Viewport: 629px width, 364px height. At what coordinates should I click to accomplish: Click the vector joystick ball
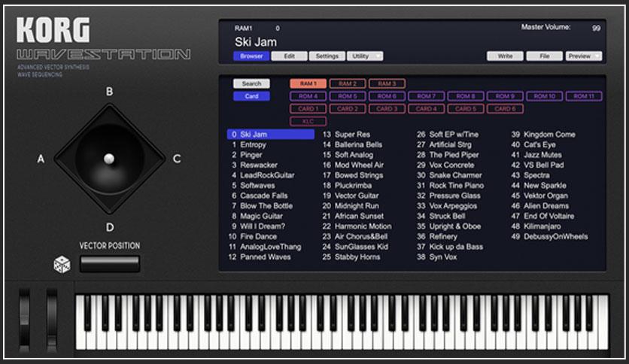109,159
